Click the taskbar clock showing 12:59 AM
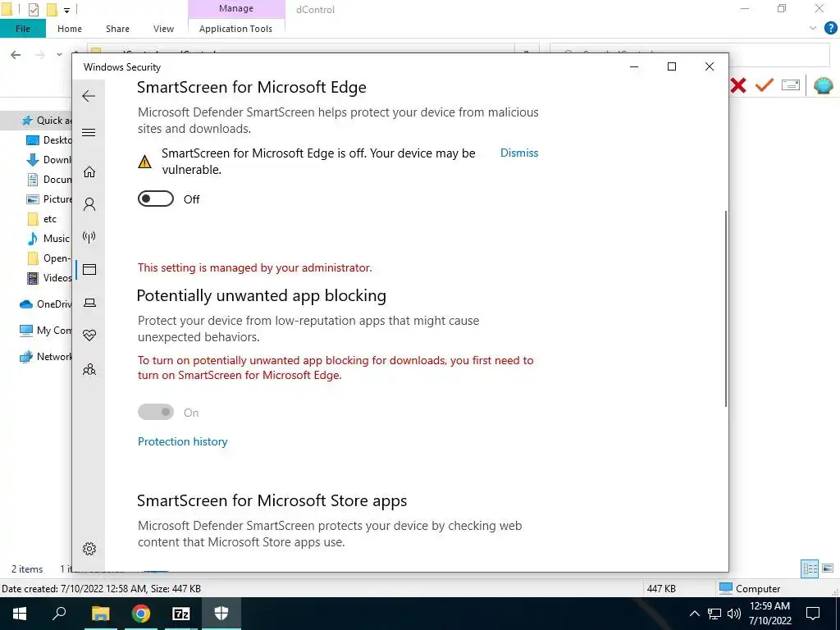Viewport: 840px width, 630px height. (769, 614)
